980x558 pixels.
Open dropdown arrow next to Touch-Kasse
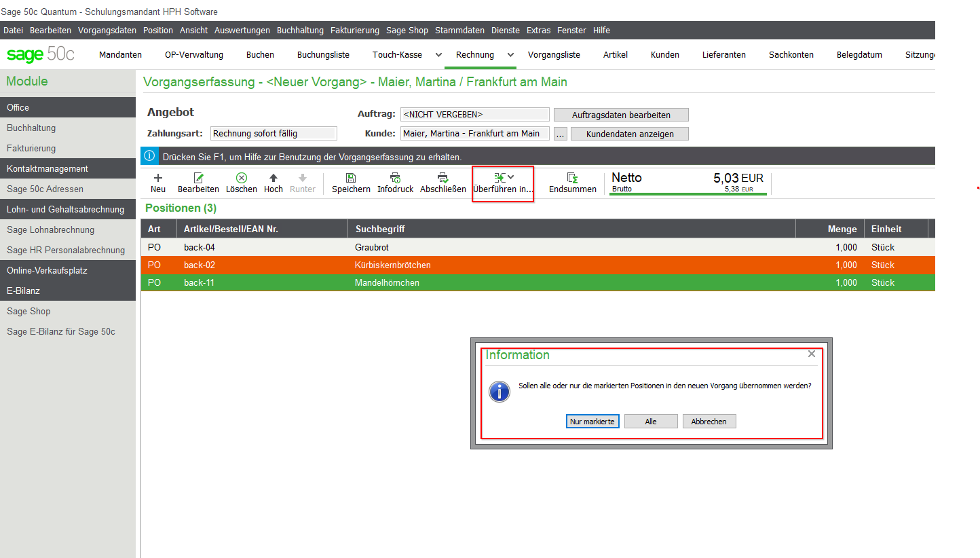438,55
